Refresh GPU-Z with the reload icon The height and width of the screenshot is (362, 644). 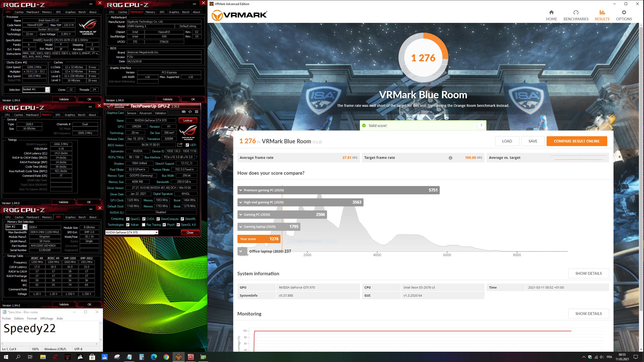190,112
